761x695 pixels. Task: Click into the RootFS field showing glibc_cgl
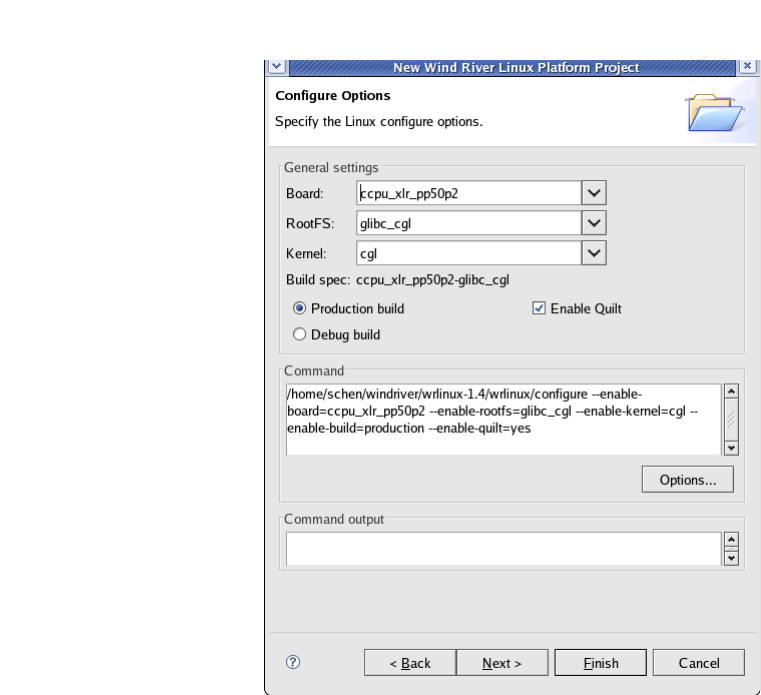tap(469, 223)
